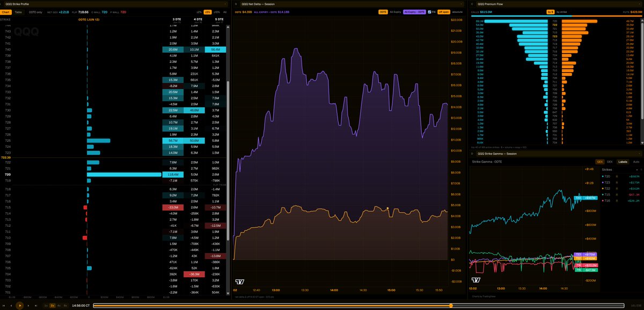
Task: Set replay speed to 1x
Action: 46,306
